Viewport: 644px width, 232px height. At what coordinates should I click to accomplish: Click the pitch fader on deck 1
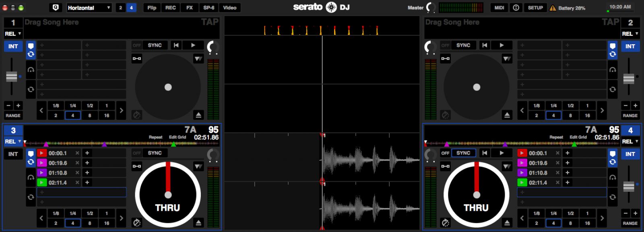click(x=12, y=76)
